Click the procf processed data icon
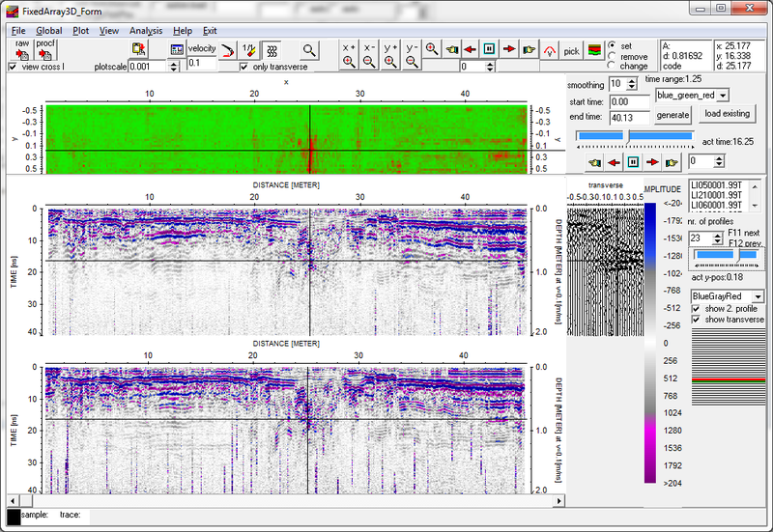Viewport: 773px width, 532px height. click(45, 48)
